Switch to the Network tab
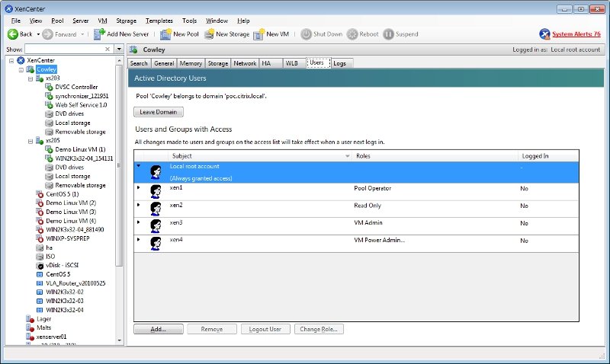The height and width of the screenshot is (364, 610). point(245,63)
